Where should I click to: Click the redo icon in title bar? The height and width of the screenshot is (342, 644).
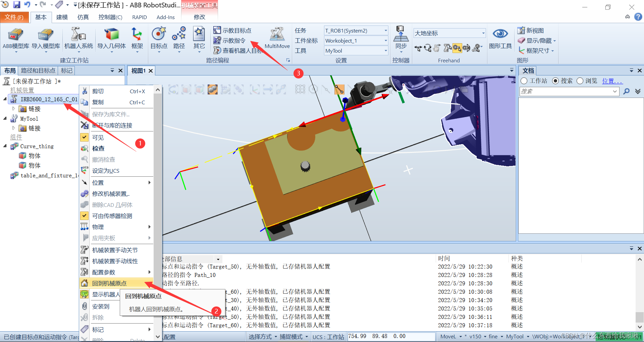click(43, 5)
